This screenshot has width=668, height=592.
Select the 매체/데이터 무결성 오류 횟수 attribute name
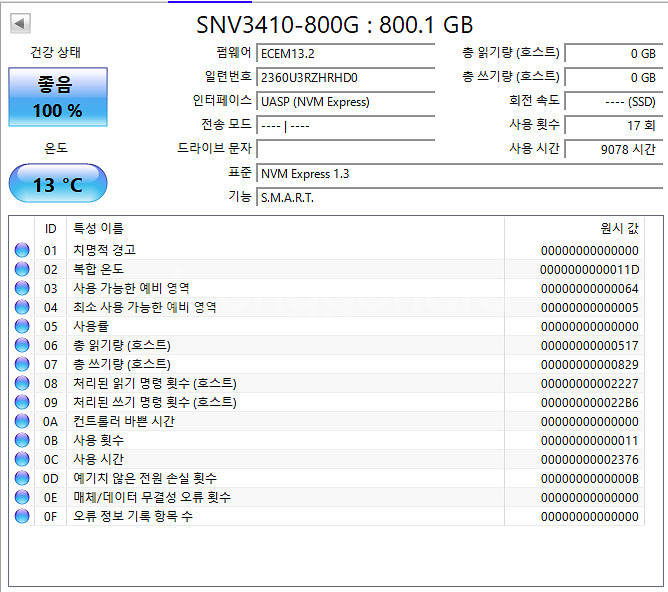tap(152, 497)
